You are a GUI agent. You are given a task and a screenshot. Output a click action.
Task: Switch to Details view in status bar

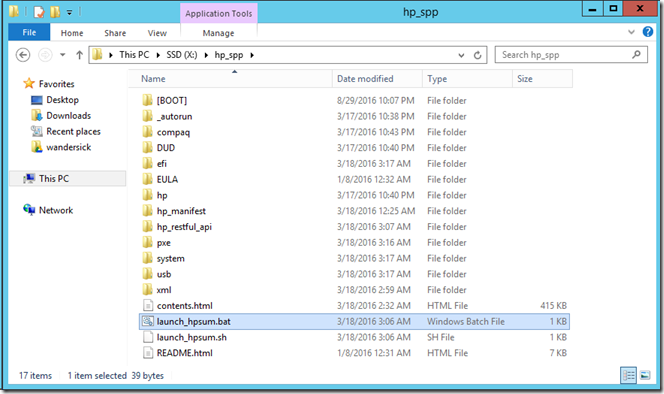click(628, 375)
